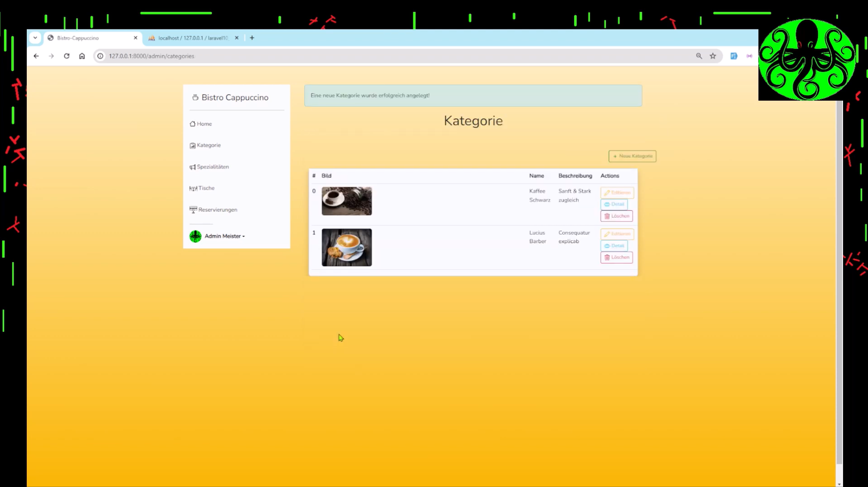Click the zoom magnifier icon in address bar

click(x=699, y=56)
